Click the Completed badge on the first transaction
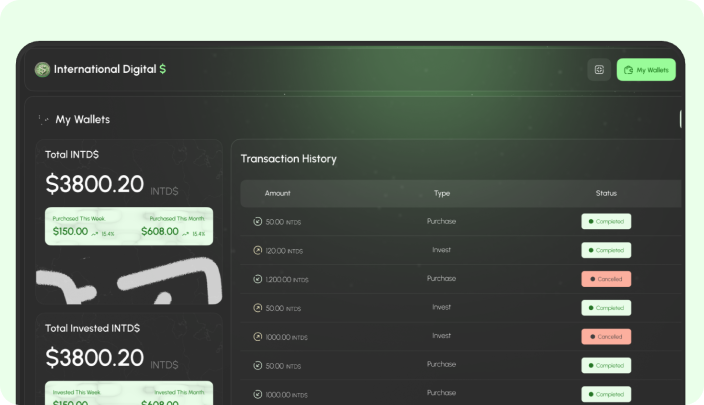This screenshot has height=405, width=704. click(x=606, y=222)
